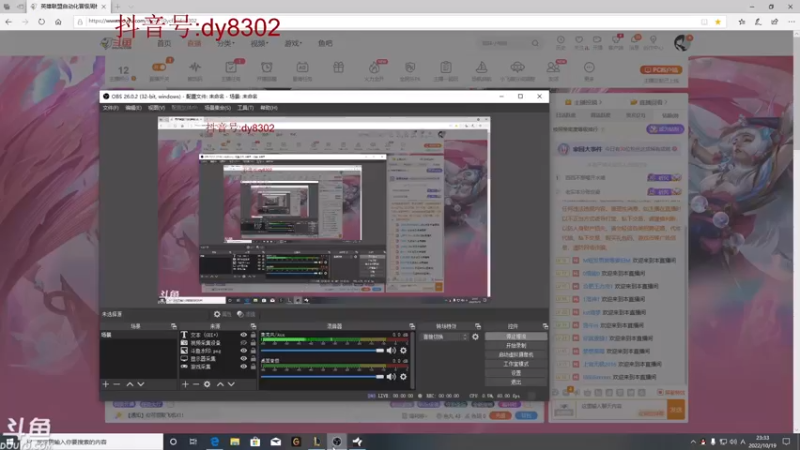Move source down arrow in Sources panel

[231, 384]
